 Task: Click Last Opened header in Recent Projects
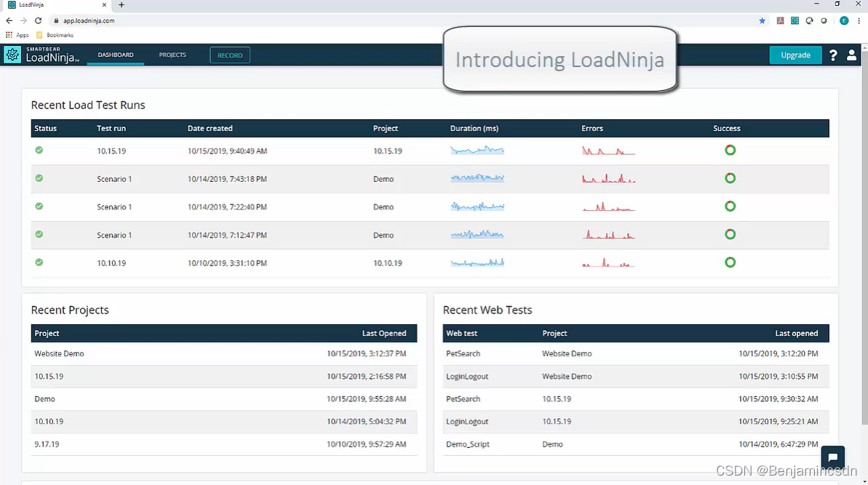(384, 334)
